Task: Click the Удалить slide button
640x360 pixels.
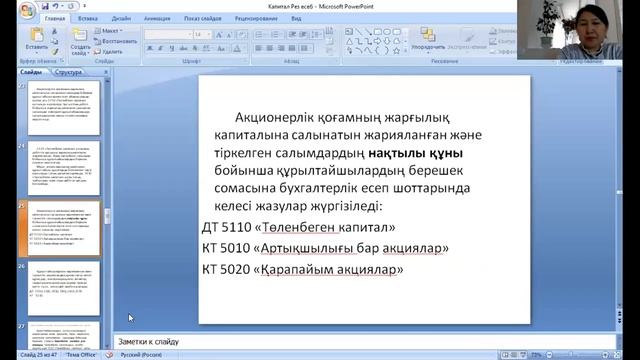Action: [108, 52]
